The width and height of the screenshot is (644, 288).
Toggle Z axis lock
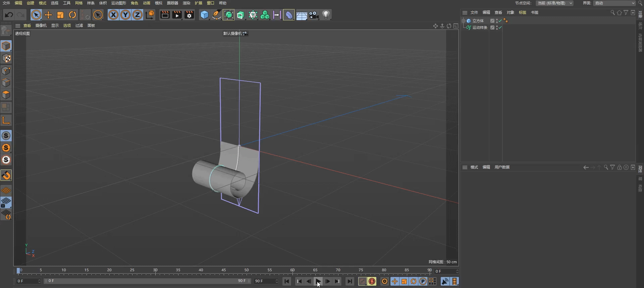(138, 15)
